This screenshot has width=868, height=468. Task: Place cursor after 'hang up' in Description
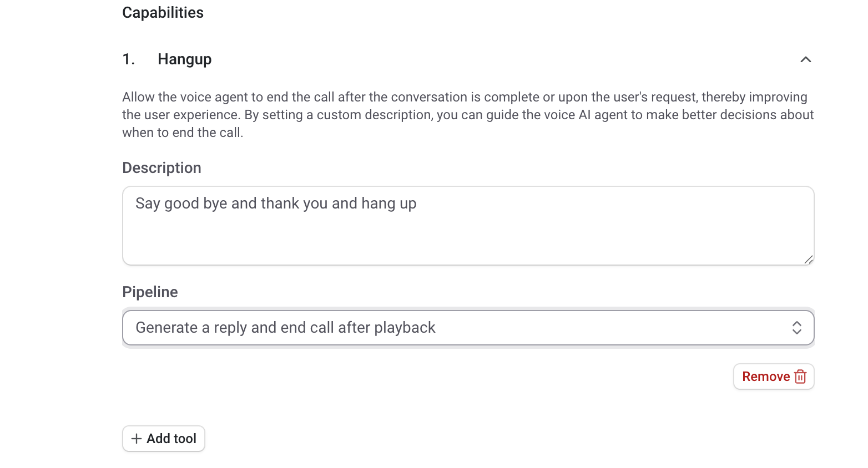(x=417, y=204)
